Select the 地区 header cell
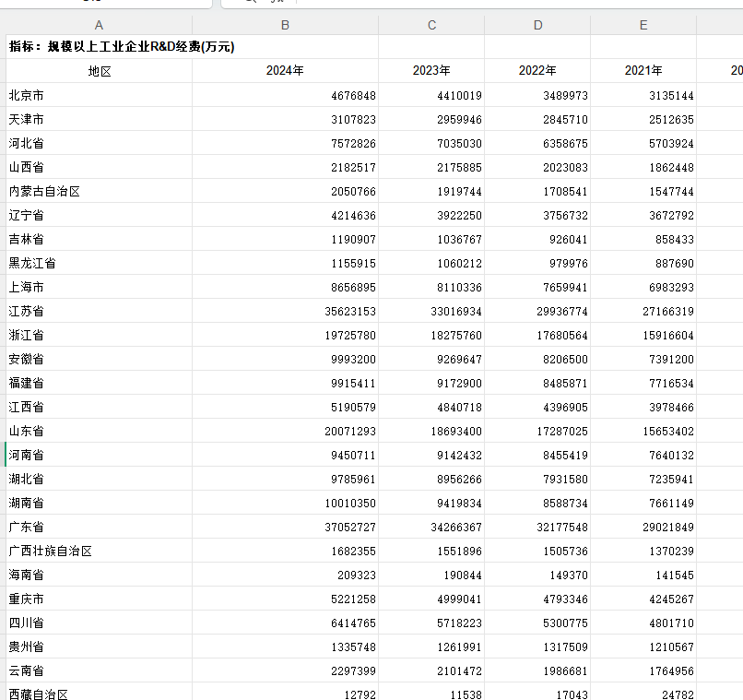743x700 pixels. (100, 71)
